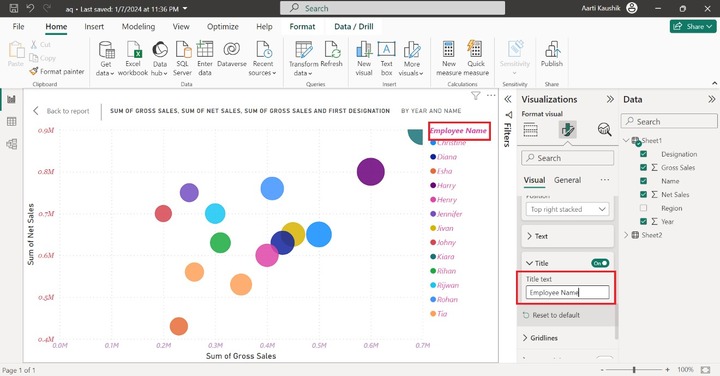This screenshot has width=720, height=376.
Task: Collapse Sheet1 table in Data pane
Action: pos(626,140)
